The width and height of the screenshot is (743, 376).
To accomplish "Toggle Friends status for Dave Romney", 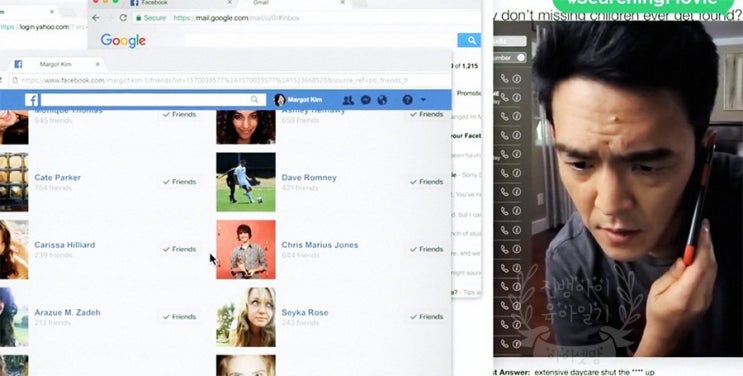I will coord(426,182).
